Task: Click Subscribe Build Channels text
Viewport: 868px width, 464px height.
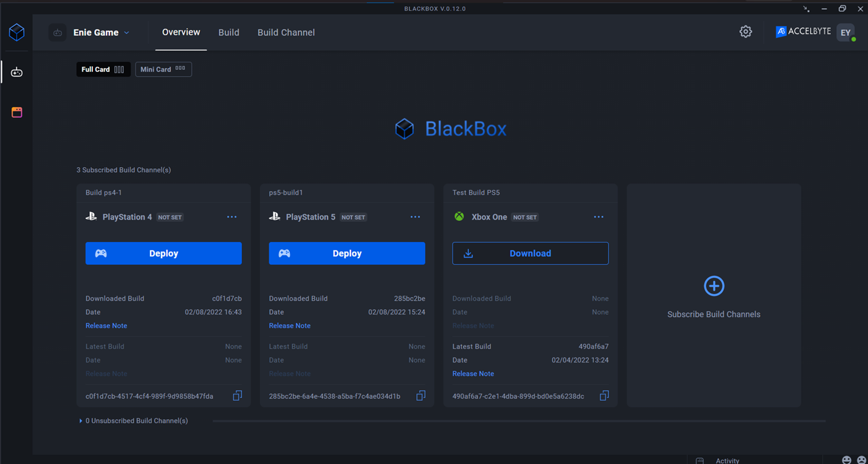Action: [714, 314]
